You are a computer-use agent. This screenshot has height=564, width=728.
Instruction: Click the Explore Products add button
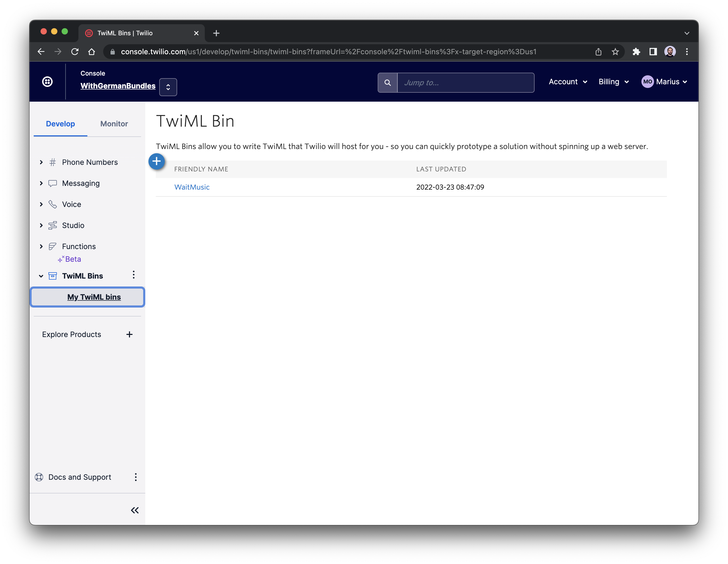[130, 334]
